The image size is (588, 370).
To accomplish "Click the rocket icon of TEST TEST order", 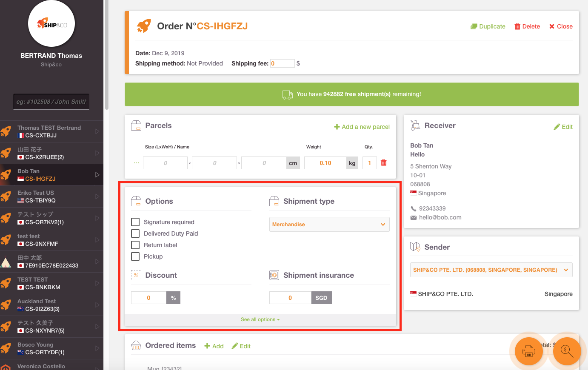I will tap(6, 283).
